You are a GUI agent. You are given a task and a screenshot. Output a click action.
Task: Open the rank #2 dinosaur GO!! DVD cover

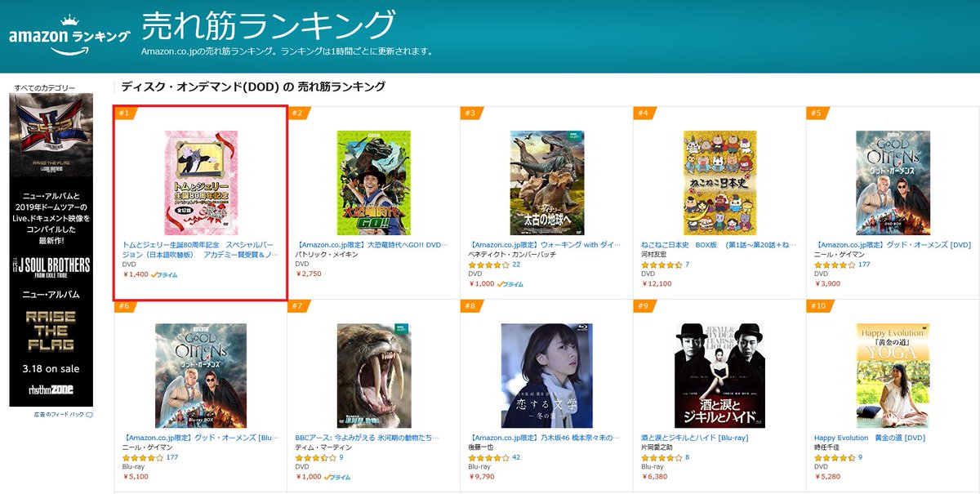pos(374,183)
